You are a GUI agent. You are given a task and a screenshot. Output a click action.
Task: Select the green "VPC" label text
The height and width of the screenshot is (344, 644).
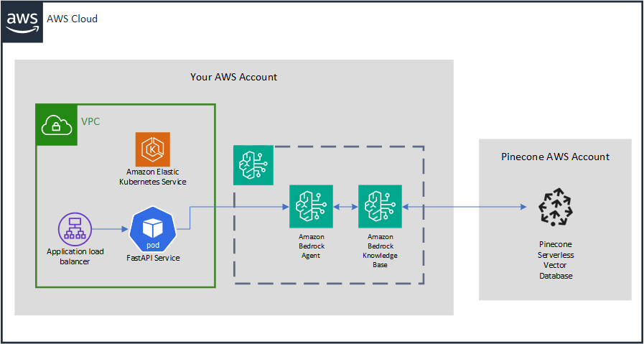coord(90,121)
